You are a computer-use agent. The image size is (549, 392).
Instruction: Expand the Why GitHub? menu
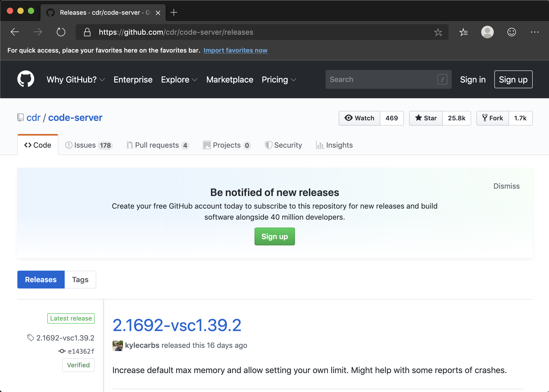click(76, 80)
